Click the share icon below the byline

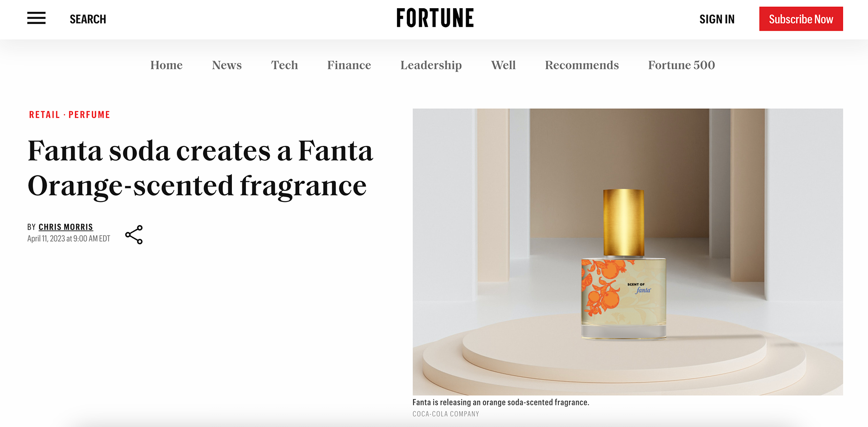pos(134,235)
